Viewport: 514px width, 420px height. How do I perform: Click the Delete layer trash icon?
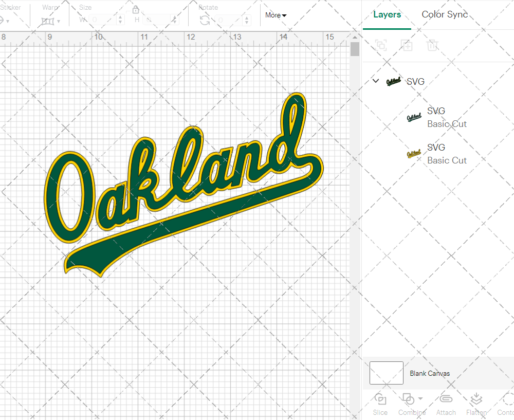coord(432,45)
